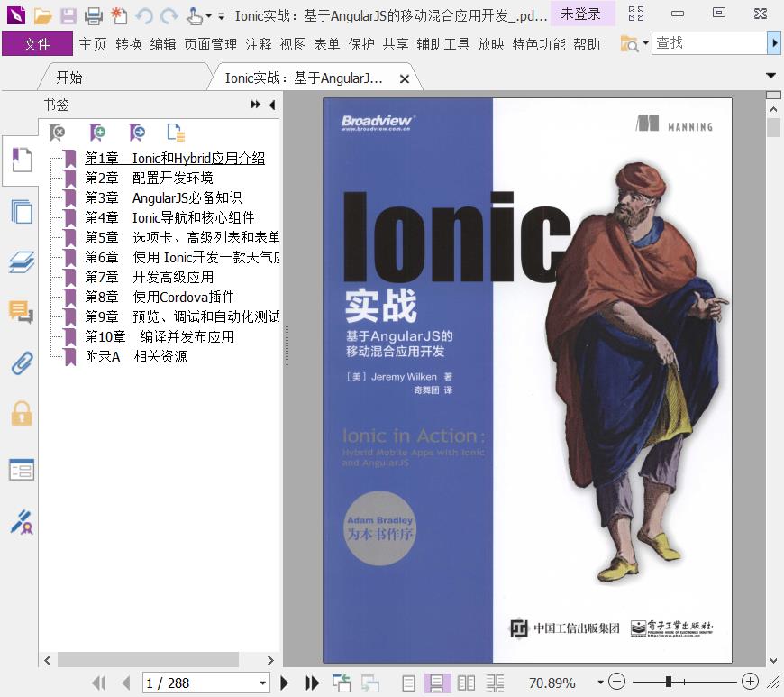
Task: Click the search submit arrow button
Action: [x=774, y=43]
